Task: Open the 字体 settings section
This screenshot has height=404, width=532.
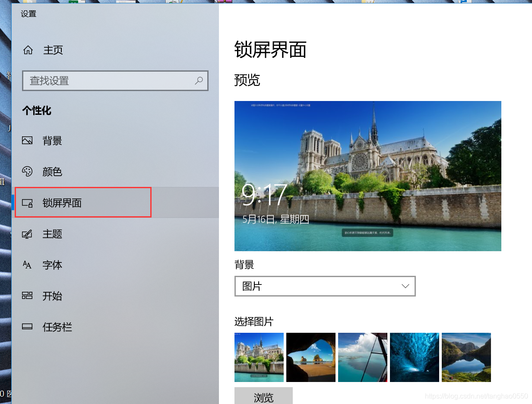Action: 52,265
